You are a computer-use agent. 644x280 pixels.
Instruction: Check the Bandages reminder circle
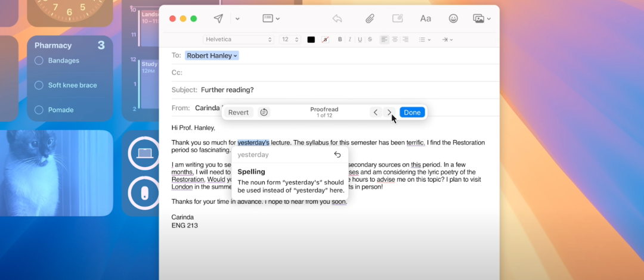coord(39,61)
